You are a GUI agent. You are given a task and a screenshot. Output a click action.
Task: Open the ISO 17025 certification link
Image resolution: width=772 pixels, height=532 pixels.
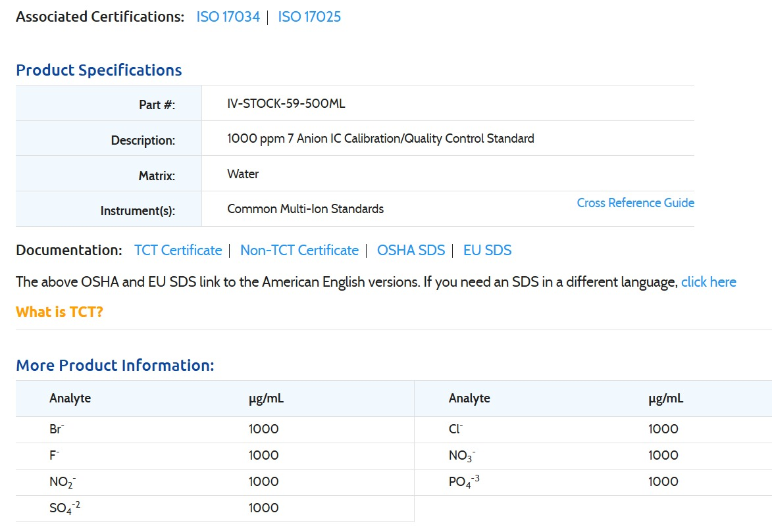(x=309, y=17)
